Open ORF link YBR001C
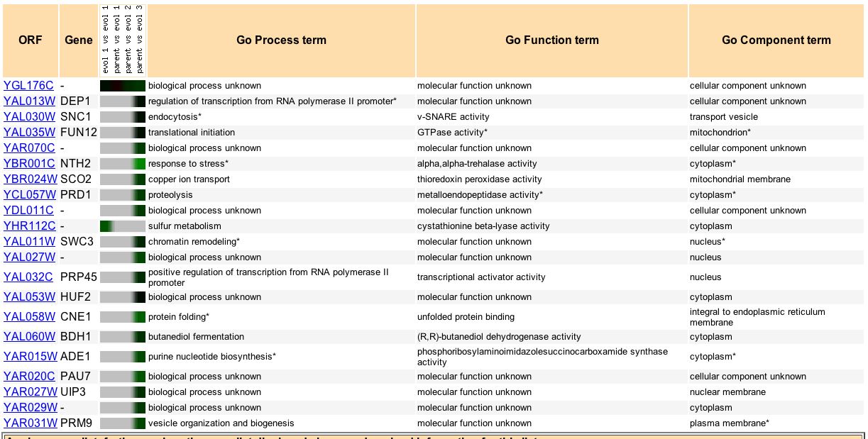The image size is (868, 439). 29,164
